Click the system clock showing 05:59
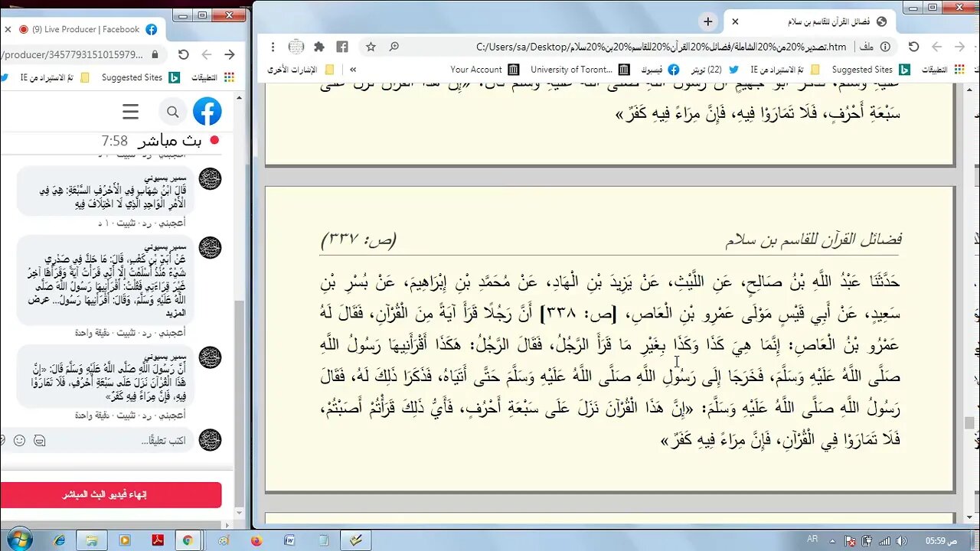Screen dimensions: 980x551 [x=940, y=540]
